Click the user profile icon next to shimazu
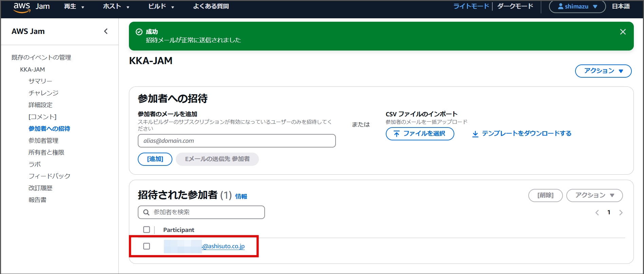This screenshot has width=644, height=274. (x=561, y=6)
